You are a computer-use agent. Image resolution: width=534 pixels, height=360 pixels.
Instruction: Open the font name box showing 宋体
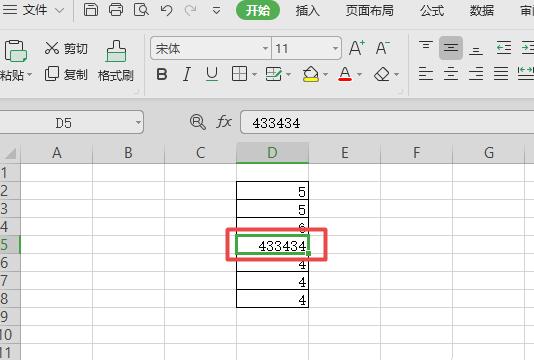(210, 48)
